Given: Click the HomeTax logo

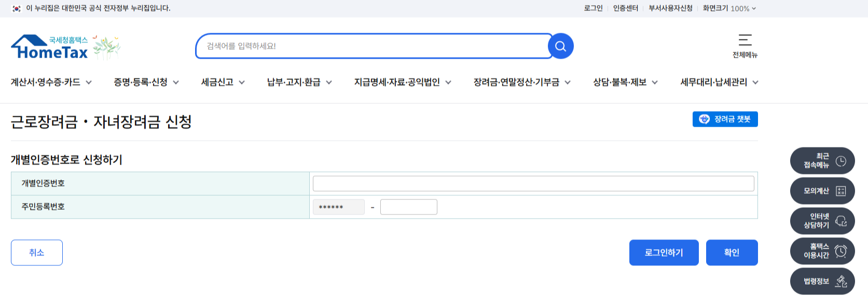Looking at the screenshot, I should point(50,47).
